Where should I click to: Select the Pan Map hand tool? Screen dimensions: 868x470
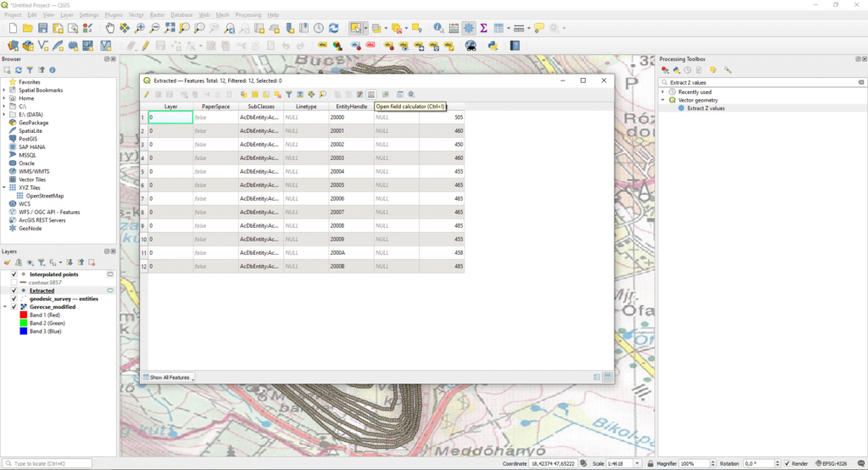pos(109,28)
